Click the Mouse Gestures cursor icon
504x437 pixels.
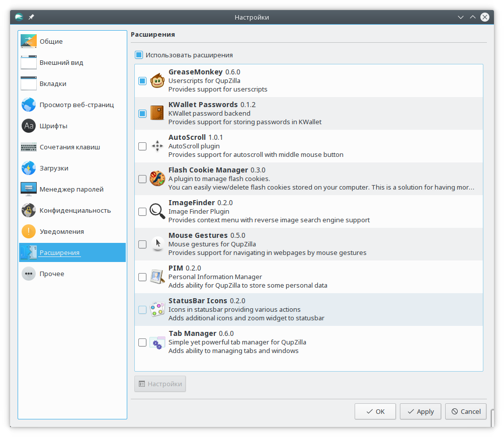157,244
